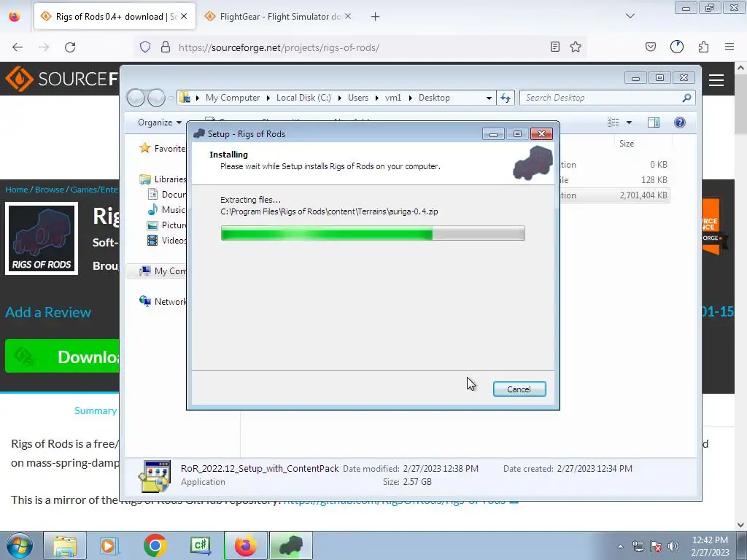
Task: Select the 2,701,404 KB file row
Action: [614, 195]
